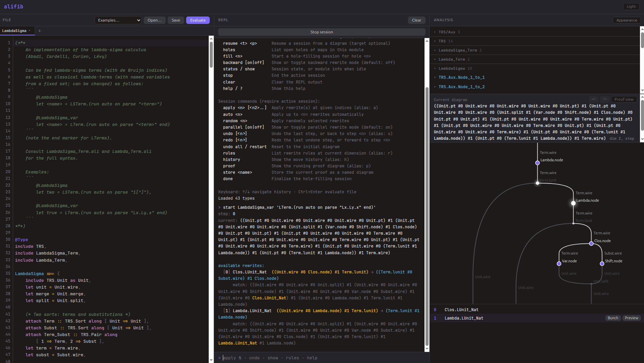
Task: Select rewrite 1 Lambda.LUnit_Nat in list
Action: pyautogui.click(x=537, y=318)
